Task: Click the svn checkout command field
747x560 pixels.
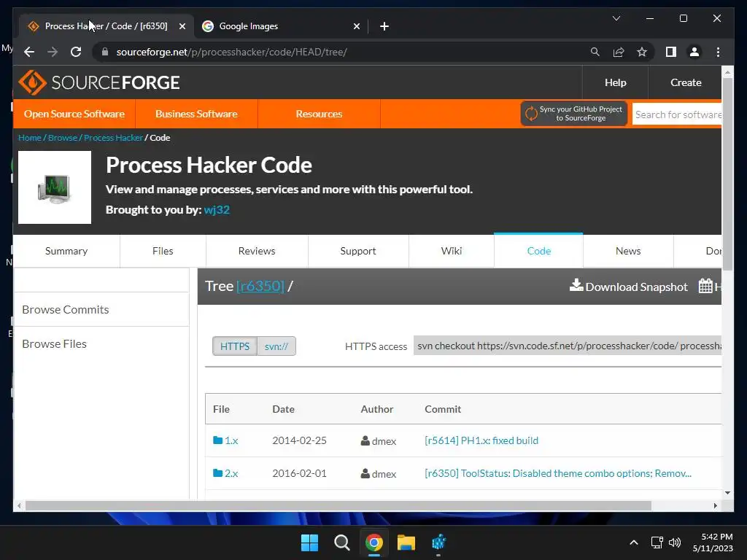Action: 568,346
